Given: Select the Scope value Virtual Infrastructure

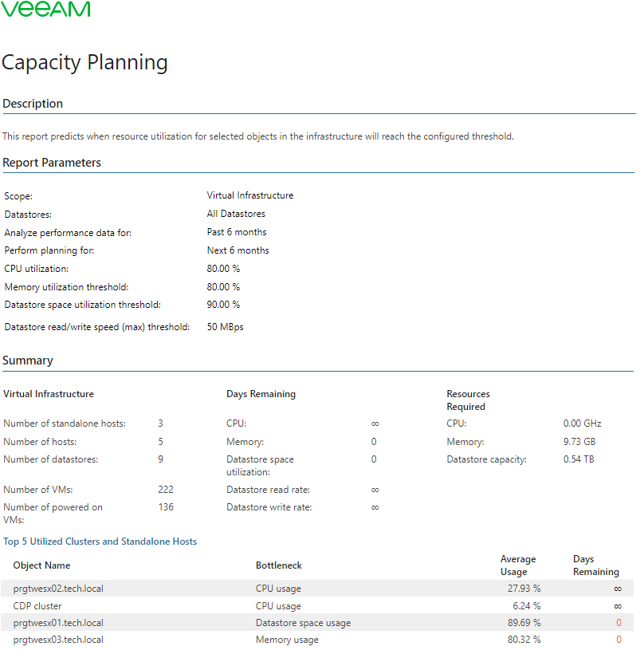Looking at the screenshot, I should click(250, 195).
